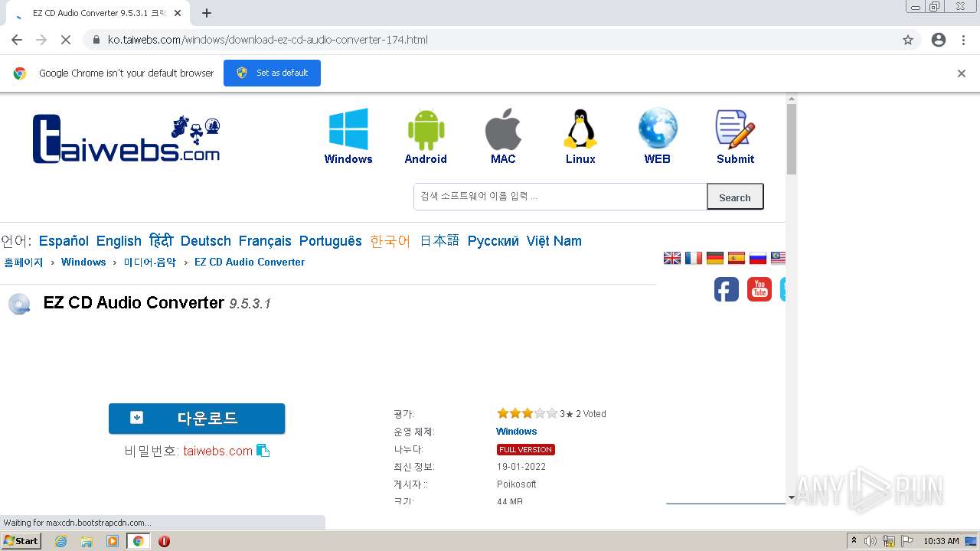Open the Windows Start menu
Viewport: 980px width, 551px height.
(21, 541)
